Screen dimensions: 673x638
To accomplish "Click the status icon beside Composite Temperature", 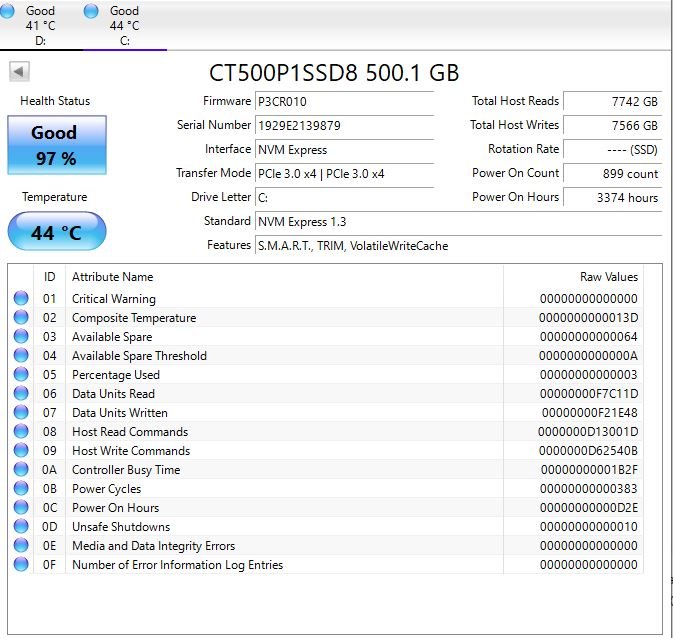I will [21, 318].
